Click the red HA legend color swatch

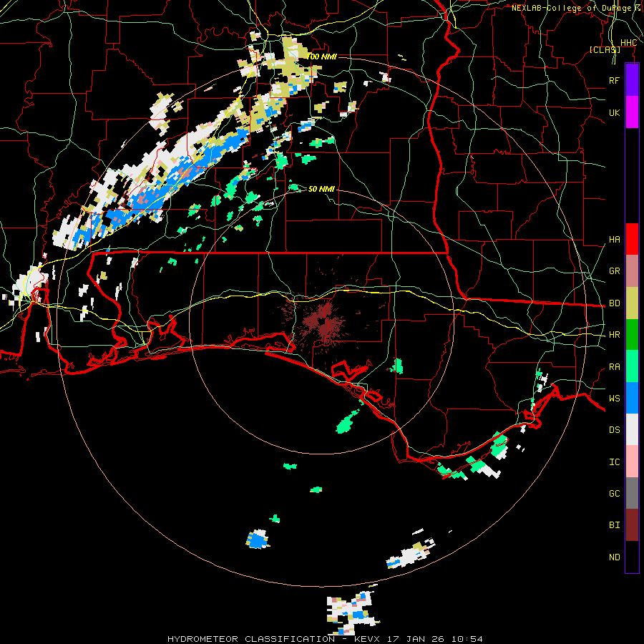pyautogui.click(x=632, y=239)
